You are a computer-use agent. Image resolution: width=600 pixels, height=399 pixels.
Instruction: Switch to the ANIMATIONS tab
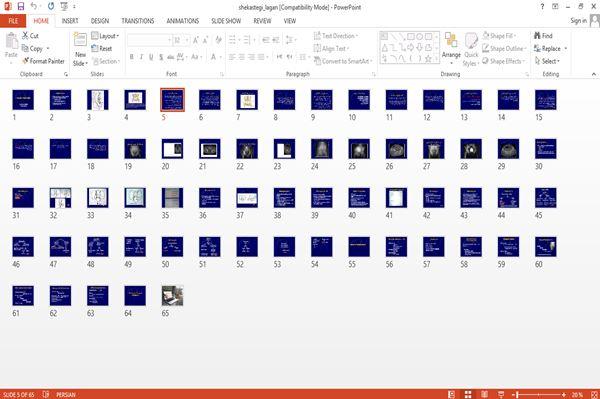183,21
